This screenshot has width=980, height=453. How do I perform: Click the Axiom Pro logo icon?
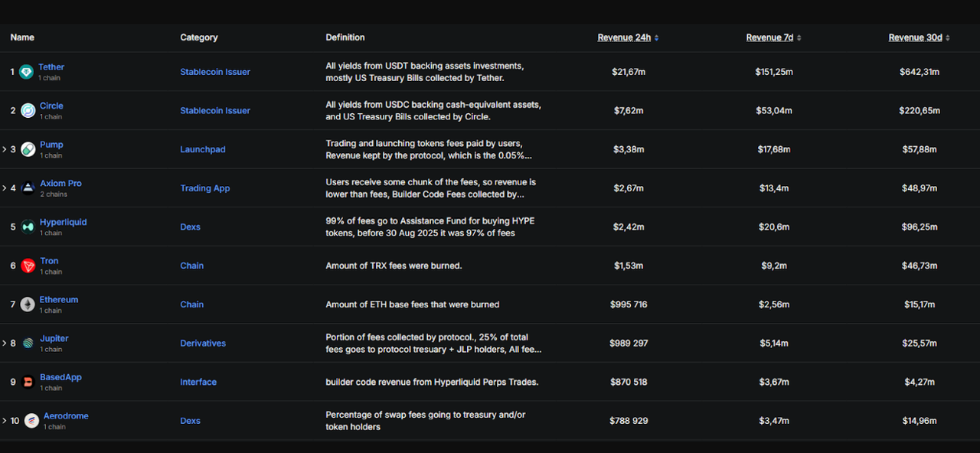(28, 188)
